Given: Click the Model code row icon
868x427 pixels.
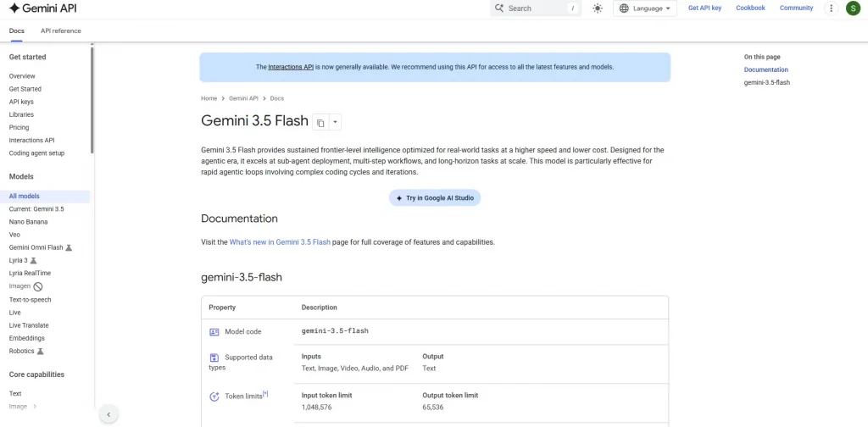Looking at the screenshot, I should [214, 332].
